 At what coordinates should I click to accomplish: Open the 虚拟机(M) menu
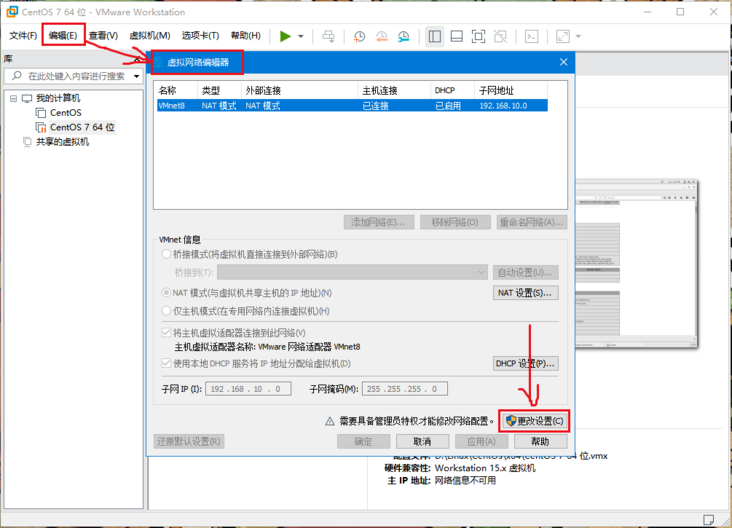click(x=150, y=35)
